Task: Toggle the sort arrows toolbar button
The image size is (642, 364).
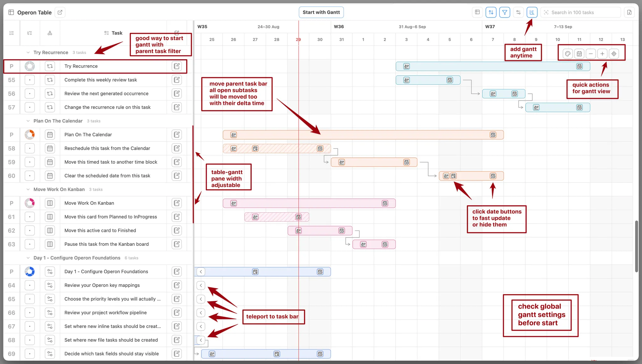Action: point(491,12)
